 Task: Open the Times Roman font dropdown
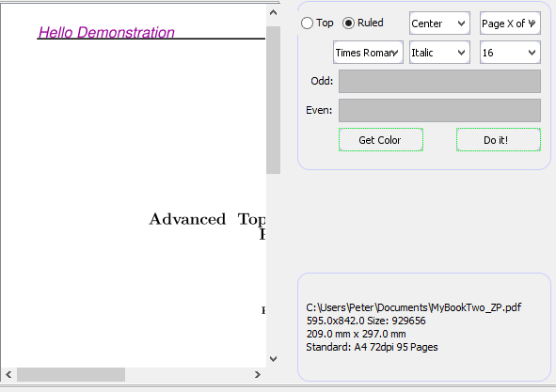point(368,53)
